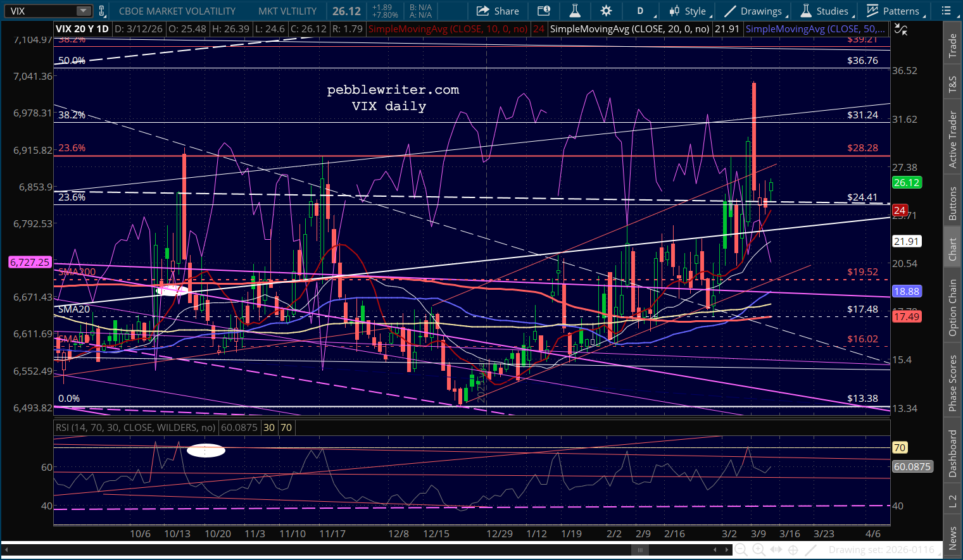Image resolution: width=963 pixels, height=560 pixels.
Task: Click the $36.76 Fibonacci level label
Action: (x=863, y=61)
